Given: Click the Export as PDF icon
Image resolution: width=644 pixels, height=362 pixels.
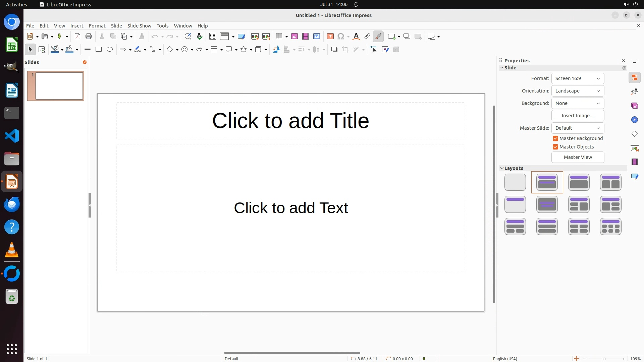Looking at the screenshot, I should [77, 37].
